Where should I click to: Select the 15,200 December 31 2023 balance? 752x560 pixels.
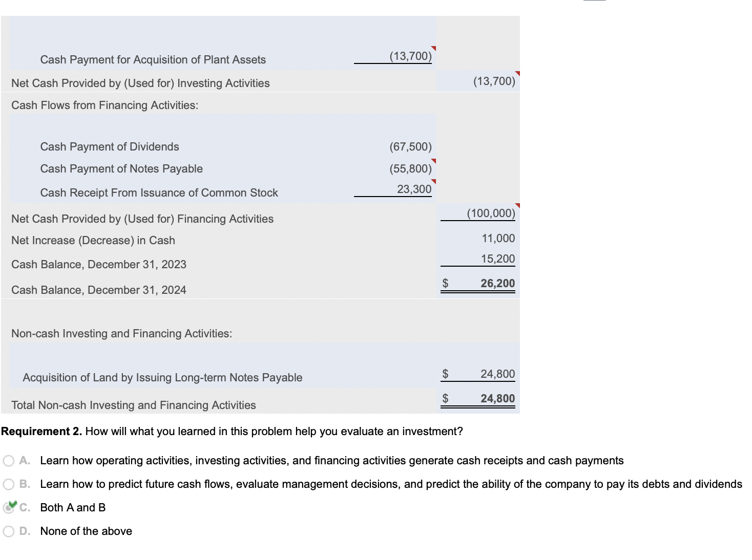pos(497,259)
